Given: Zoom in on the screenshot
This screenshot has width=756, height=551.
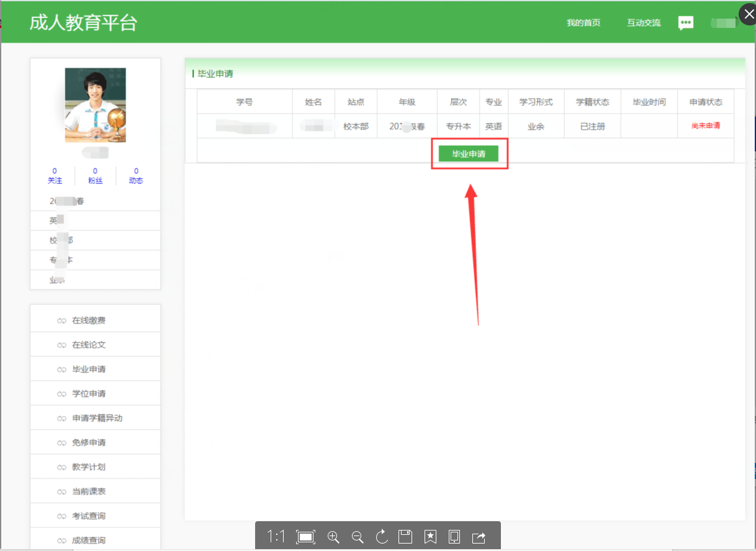Looking at the screenshot, I should click(x=333, y=537).
